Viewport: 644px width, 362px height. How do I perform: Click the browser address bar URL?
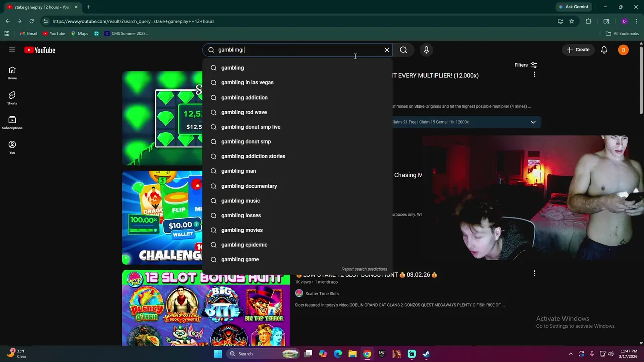[x=133, y=21]
